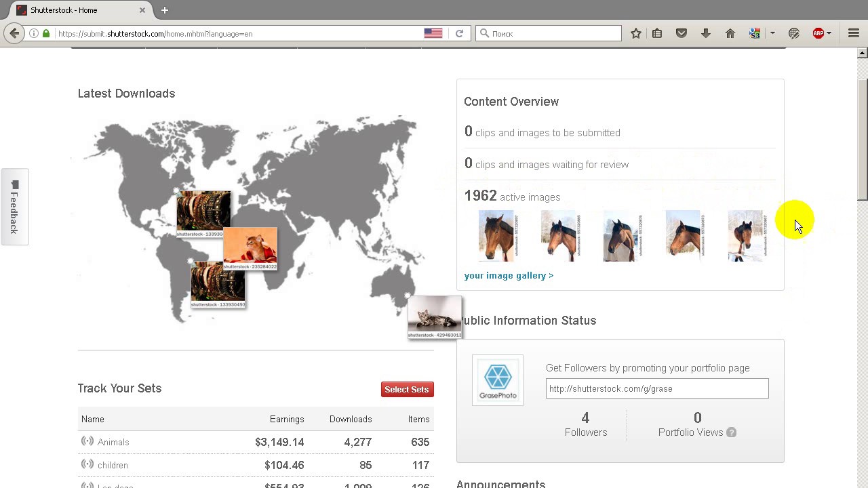
Task: Click the Select Sets button
Action: (407, 389)
